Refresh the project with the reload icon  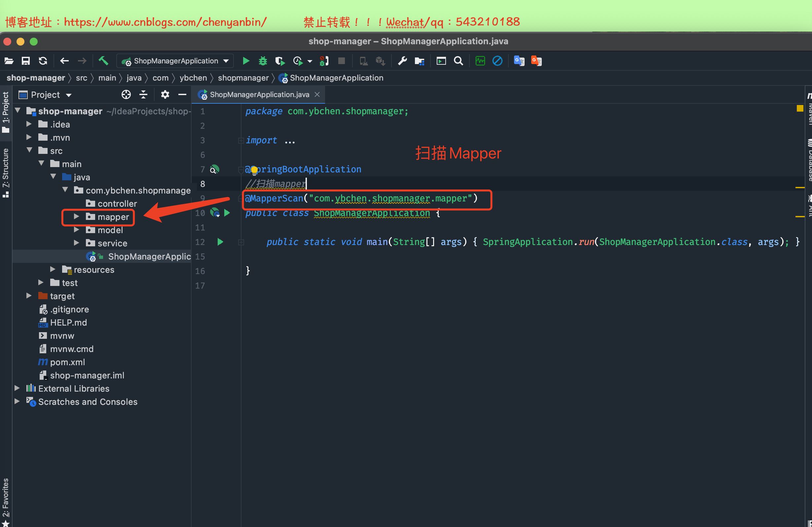point(43,61)
